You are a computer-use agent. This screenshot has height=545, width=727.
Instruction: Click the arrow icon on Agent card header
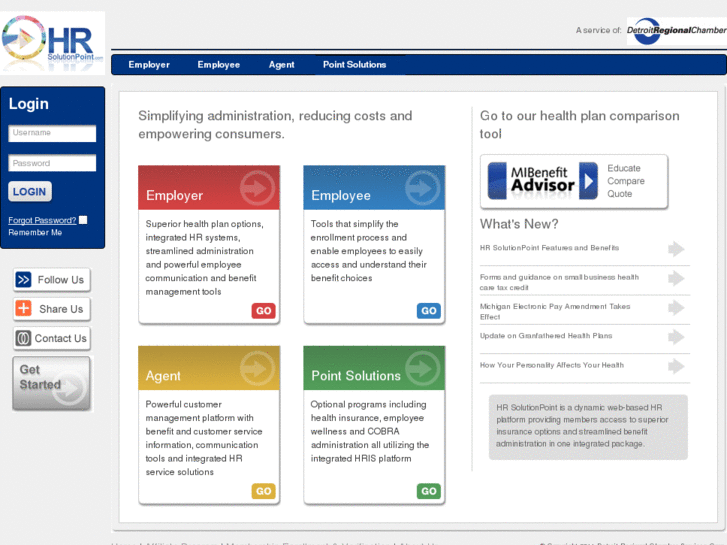tap(257, 368)
